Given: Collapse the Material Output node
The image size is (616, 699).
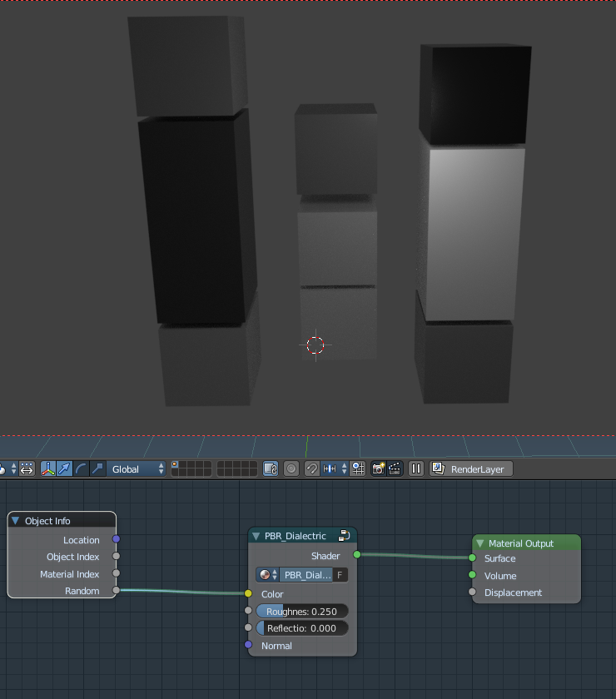Looking at the screenshot, I should (480, 543).
